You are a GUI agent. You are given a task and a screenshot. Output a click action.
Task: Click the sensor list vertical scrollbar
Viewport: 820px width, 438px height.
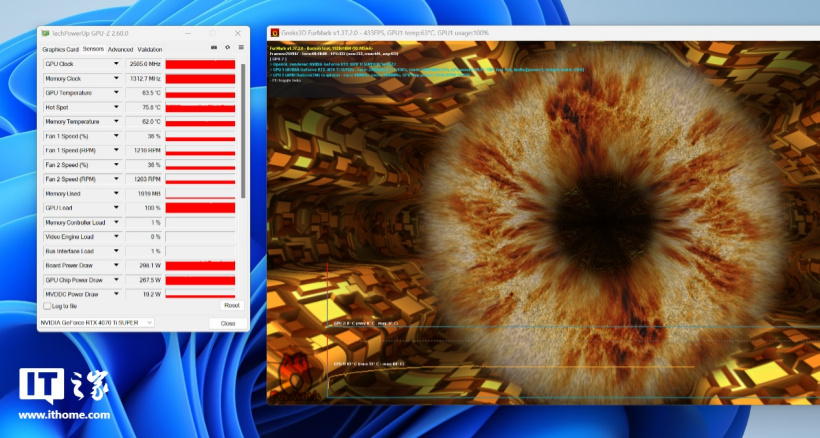coord(241,130)
